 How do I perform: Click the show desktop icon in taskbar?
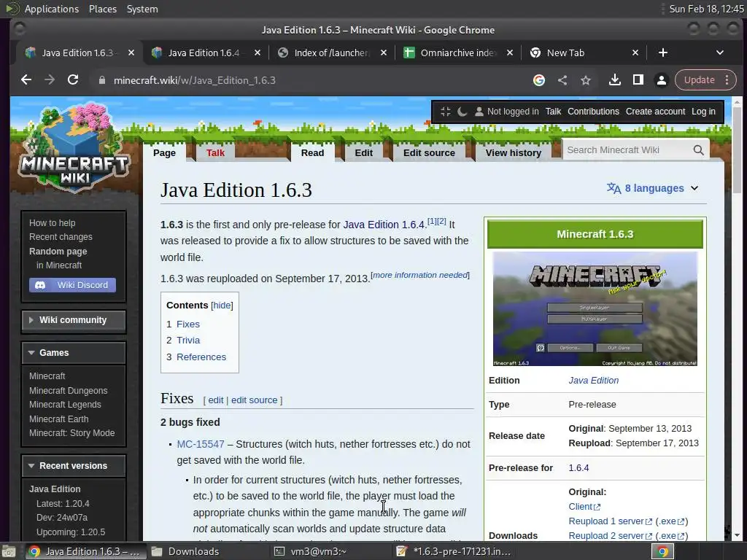point(9,551)
